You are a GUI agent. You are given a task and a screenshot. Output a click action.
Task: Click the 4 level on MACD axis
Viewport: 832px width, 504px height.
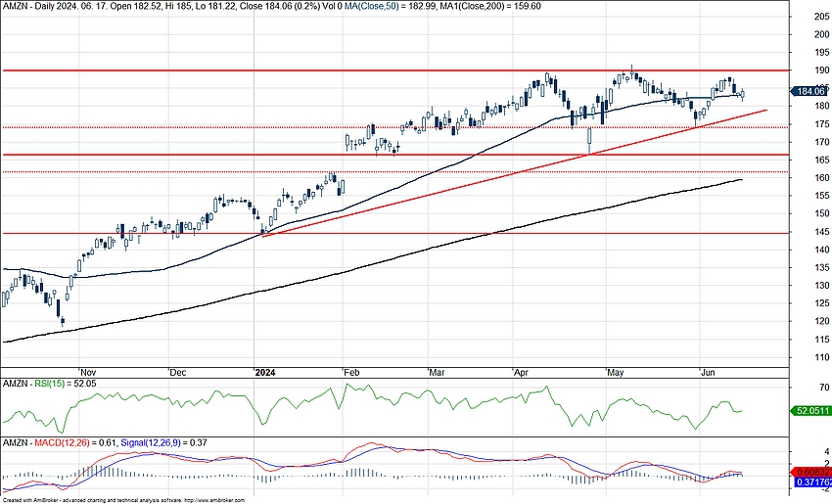(x=827, y=452)
